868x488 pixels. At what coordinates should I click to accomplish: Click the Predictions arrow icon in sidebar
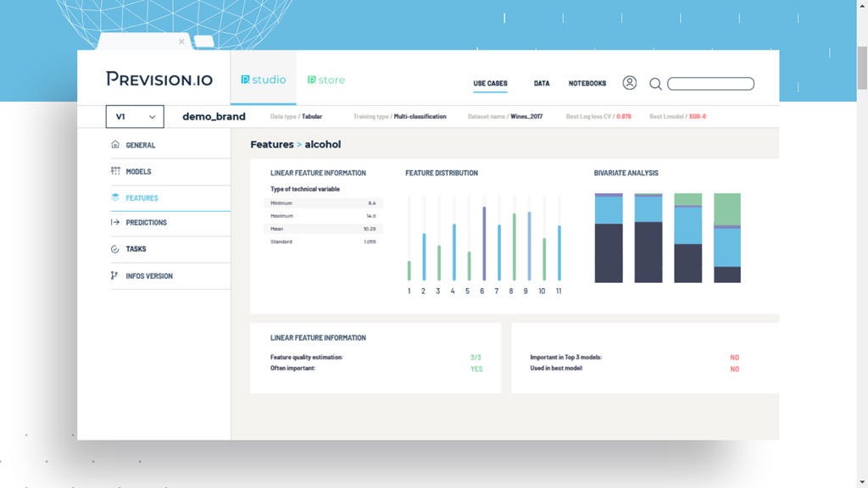click(115, 223)
